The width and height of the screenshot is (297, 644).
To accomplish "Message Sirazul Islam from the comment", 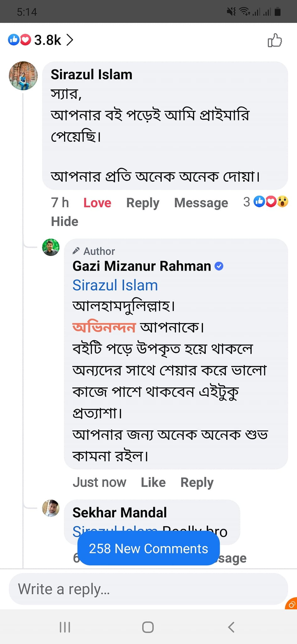I will click(201, 203).
